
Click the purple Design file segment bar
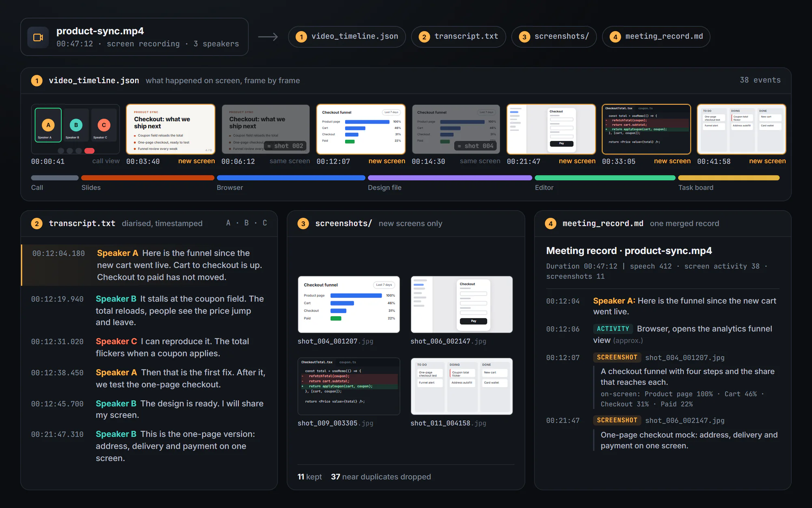tap(450, 178)
